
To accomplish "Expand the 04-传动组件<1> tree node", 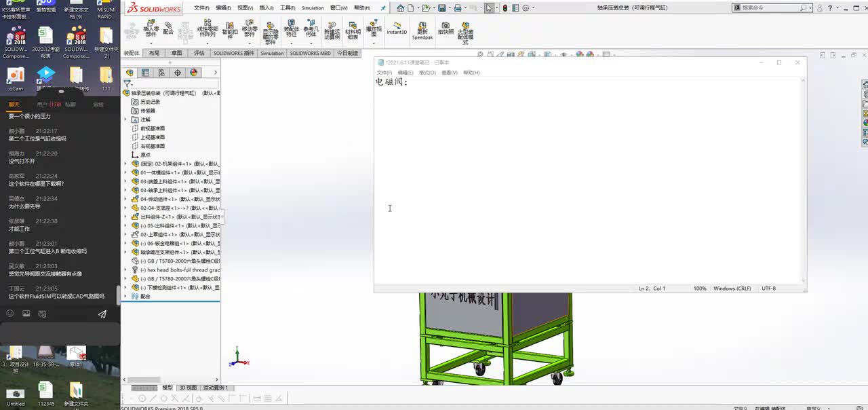I will 125,199.
